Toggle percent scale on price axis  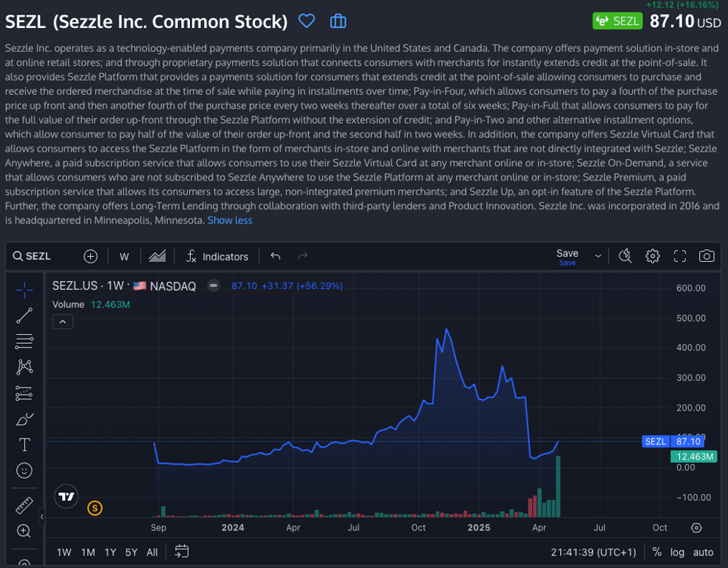coord(657,552)
